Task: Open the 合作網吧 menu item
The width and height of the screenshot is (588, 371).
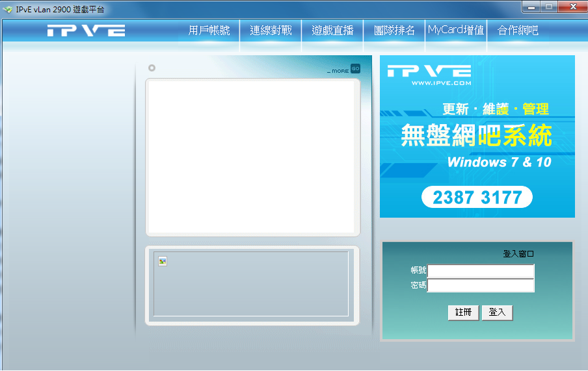Action: point(518,31)
